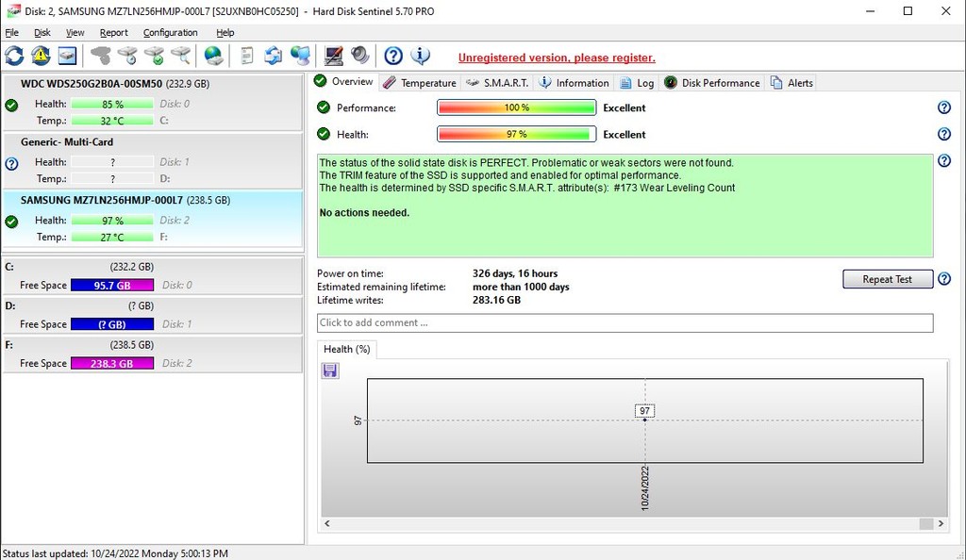
Task: Click question mark icon of Generic Multi-Card
Action: tap(11, 164)
